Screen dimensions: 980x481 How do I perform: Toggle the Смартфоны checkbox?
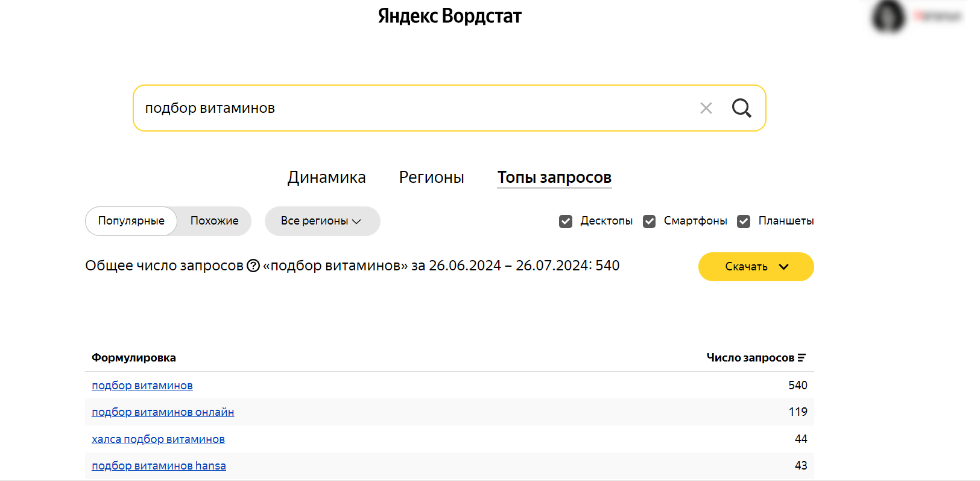click(649, 221)
